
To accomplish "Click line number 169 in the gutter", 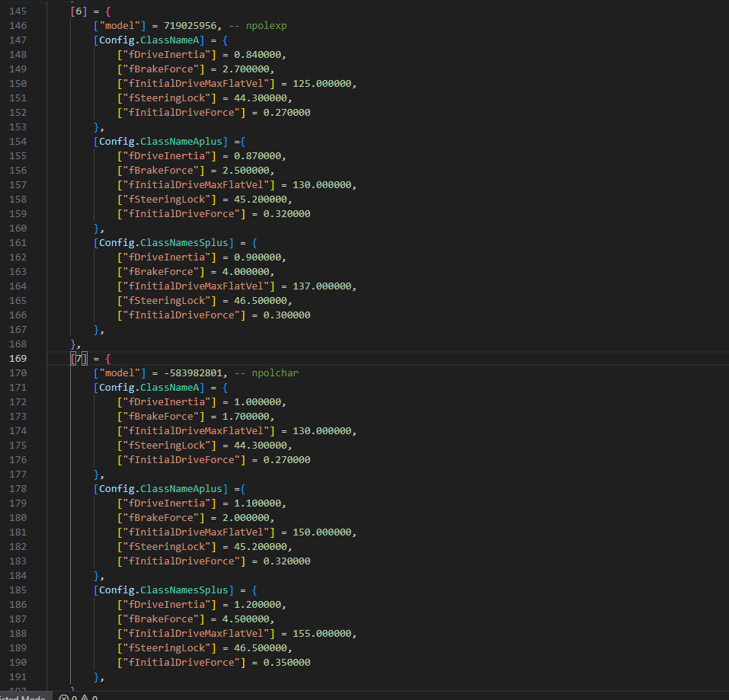I will 18,358.
